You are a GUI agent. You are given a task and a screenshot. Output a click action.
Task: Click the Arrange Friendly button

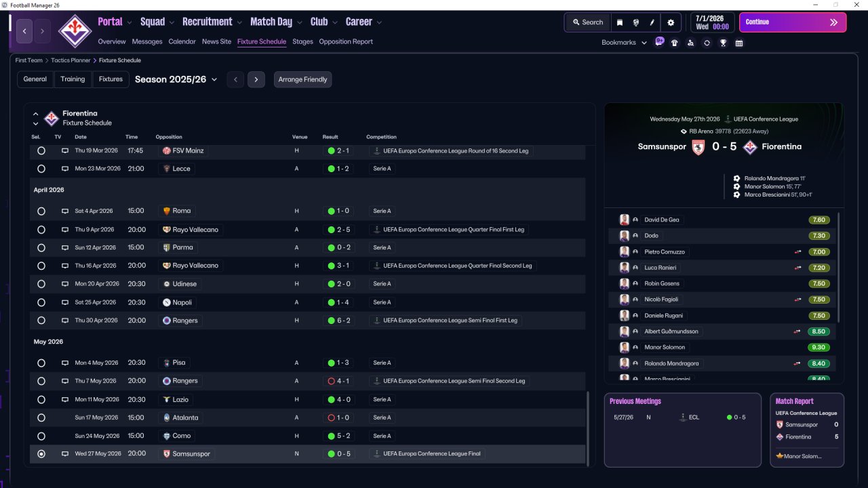302,79
